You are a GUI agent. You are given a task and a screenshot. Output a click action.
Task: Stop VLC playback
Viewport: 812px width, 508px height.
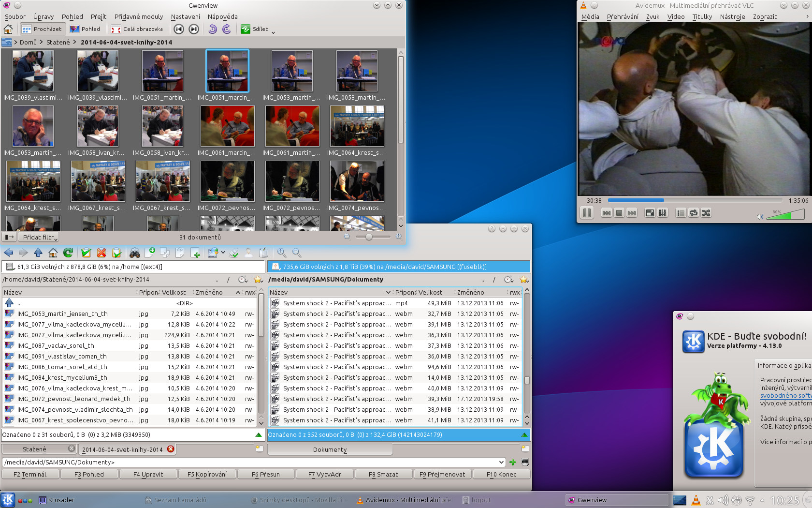click(619, 213)
